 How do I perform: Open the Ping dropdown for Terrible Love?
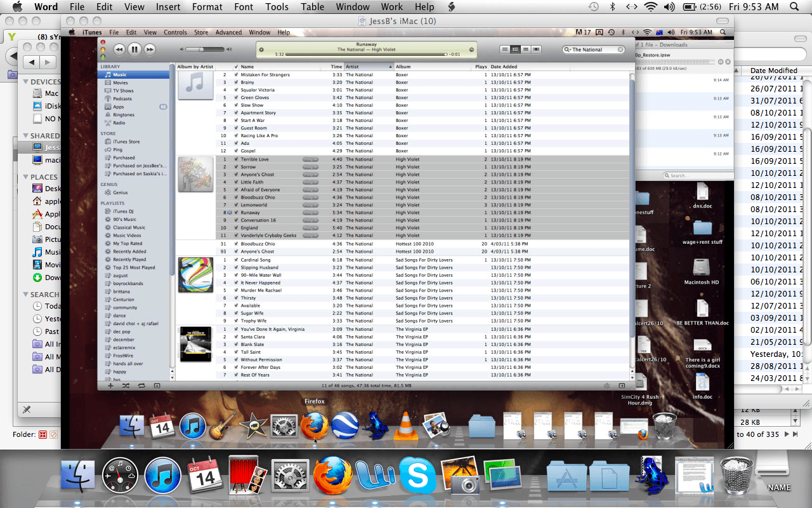point(310,159)
